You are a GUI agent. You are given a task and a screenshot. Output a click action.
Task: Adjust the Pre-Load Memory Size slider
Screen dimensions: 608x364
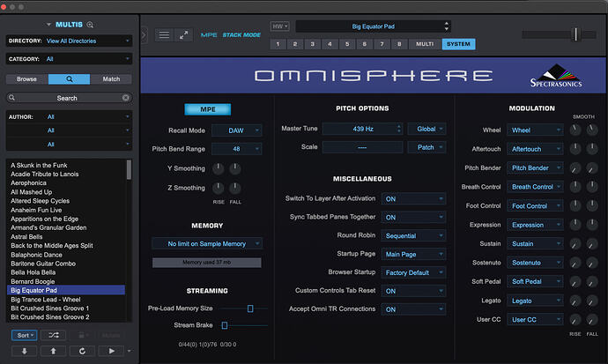(x=250, y=308)
